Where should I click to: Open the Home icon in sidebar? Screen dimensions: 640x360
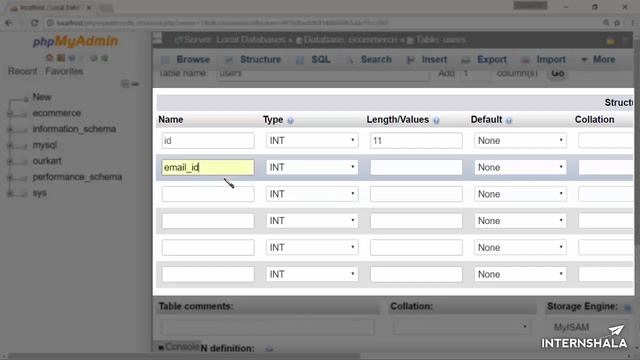pos(49,58)
